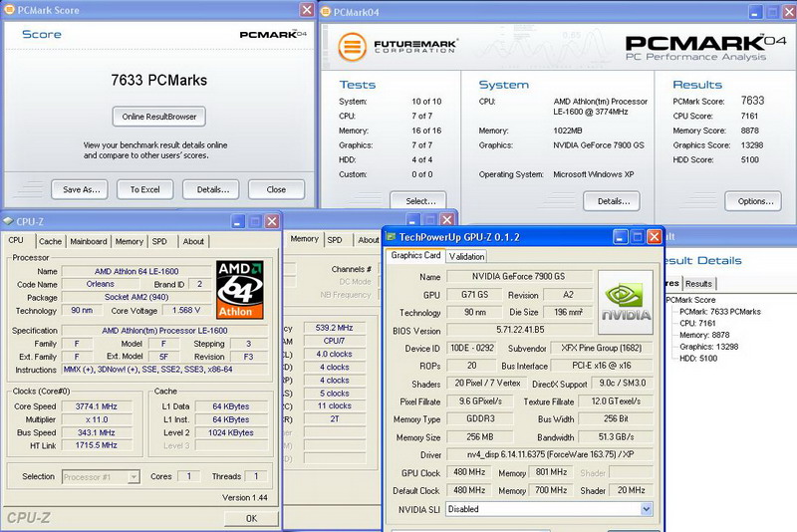The width and height of the screenshot is (797, 532).
Task: Click the GPU Memory clock value 801 MHz
Action: click(x=551, y=472)
